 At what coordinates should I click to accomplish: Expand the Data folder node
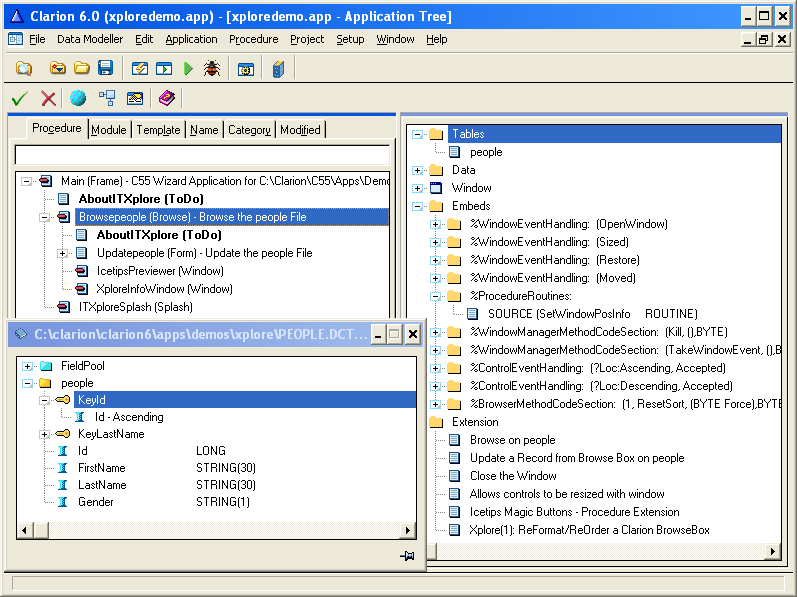pos(417,170)
